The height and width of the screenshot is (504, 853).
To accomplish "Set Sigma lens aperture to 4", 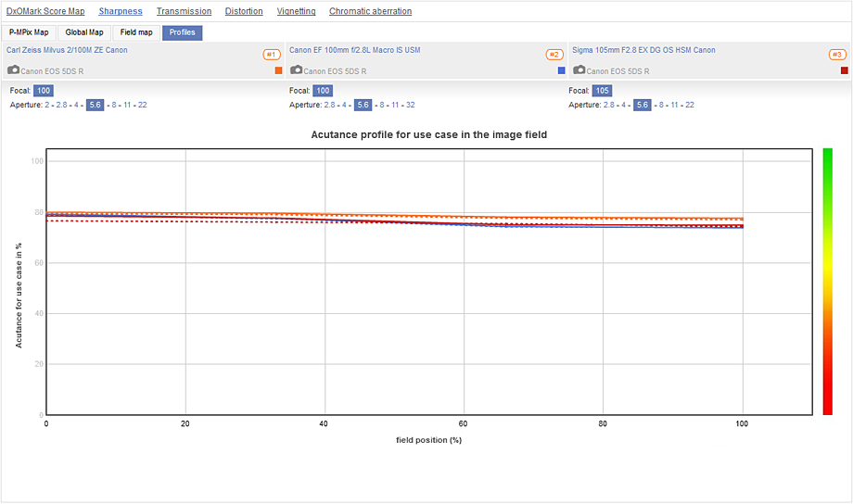I will click(623, 105).
